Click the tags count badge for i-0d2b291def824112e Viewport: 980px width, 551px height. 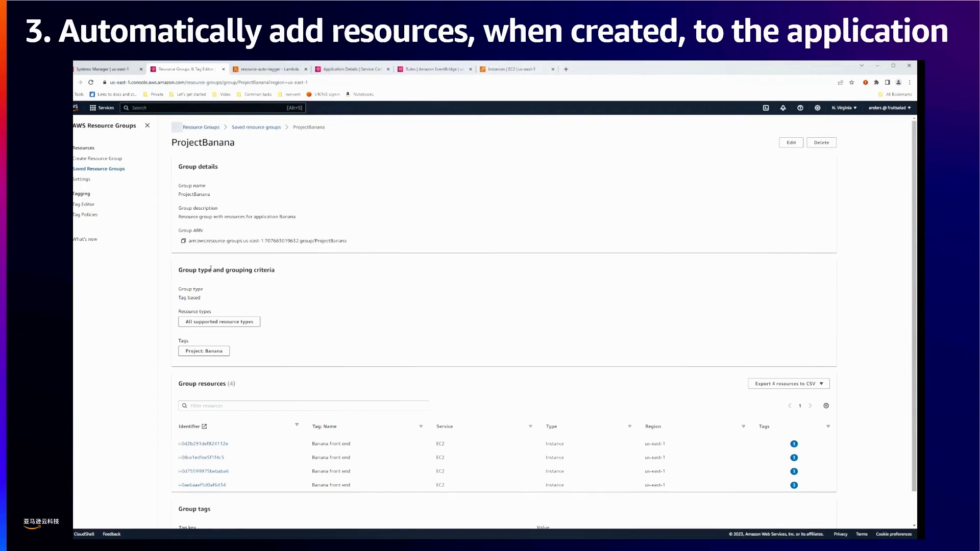tap(794, 444)
